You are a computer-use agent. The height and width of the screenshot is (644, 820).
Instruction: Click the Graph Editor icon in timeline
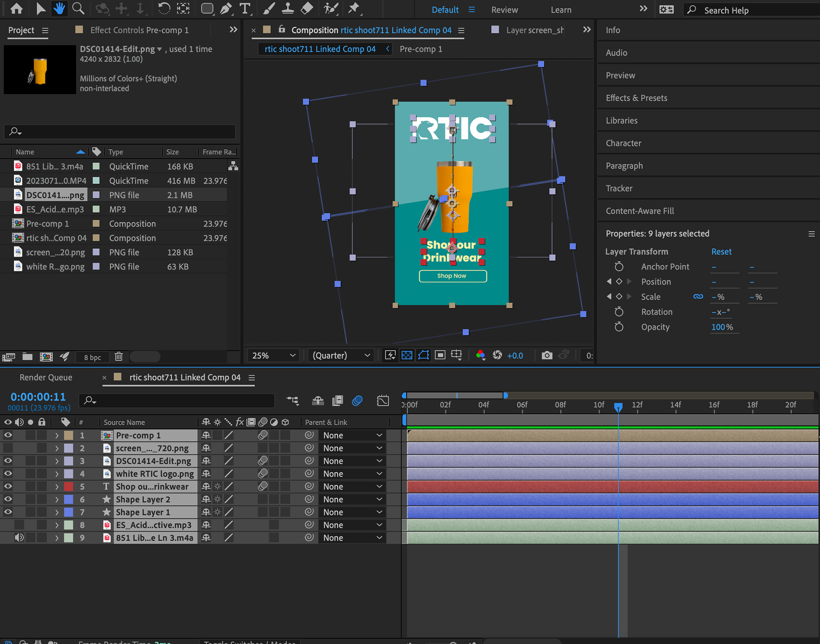tap(383, 400)
